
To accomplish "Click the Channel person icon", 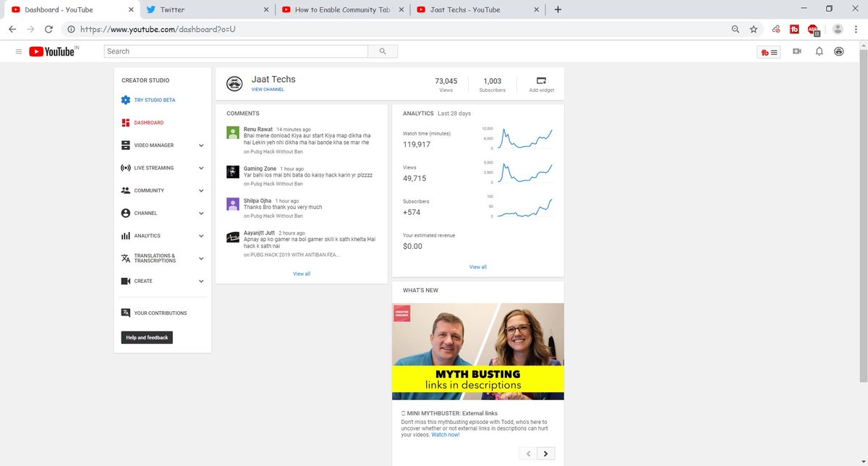I will click(x=126, y=213).
